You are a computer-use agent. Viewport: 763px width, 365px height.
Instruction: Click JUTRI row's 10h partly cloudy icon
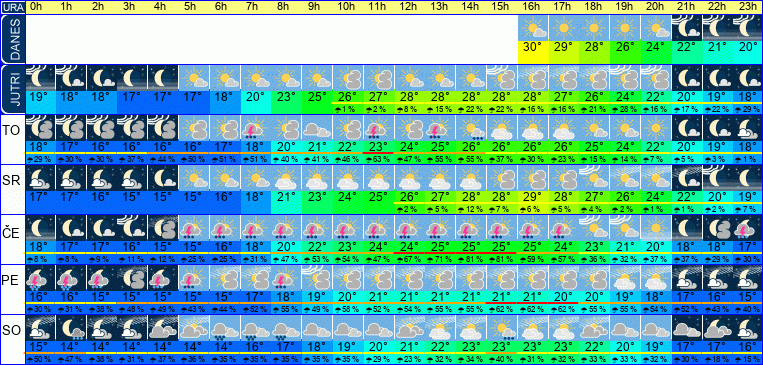tap(348, 78)
